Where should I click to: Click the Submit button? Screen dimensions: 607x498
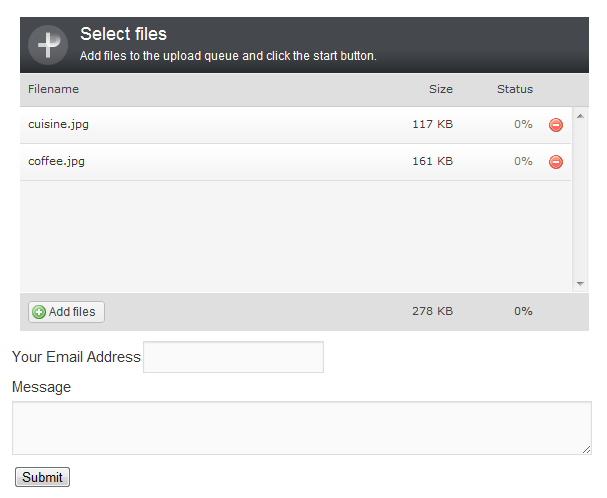(x=42, y=477)
